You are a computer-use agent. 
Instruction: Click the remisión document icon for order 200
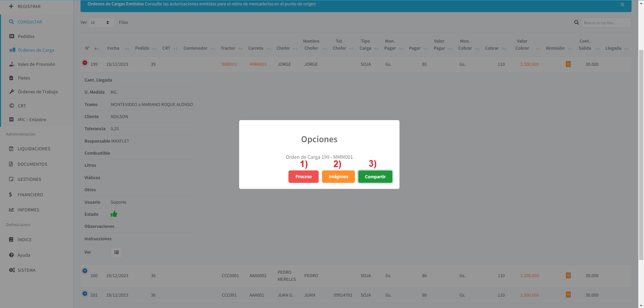[x=568, y=275]
